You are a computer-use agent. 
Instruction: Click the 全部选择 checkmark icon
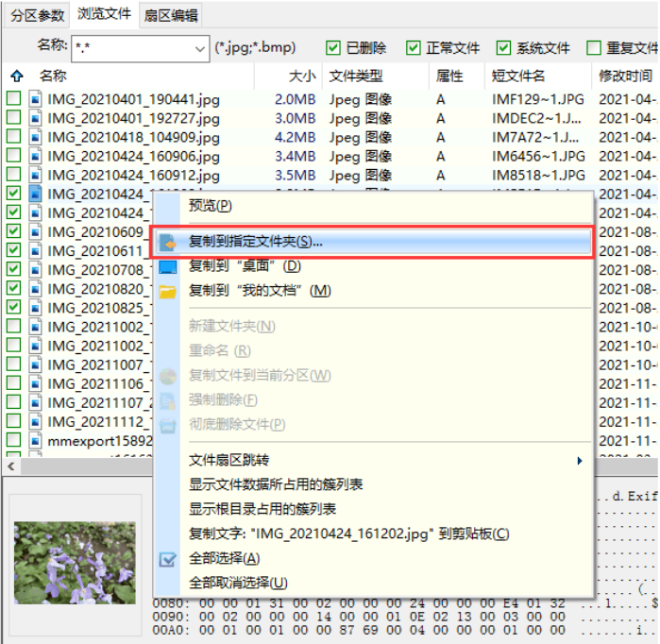pos(168,559)
